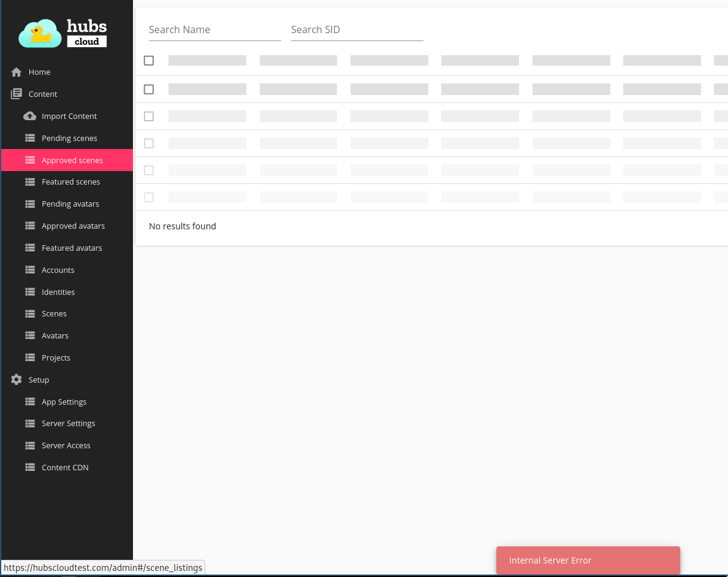Click the list icon beside Server Settings
Screen dimensions: 728x577
(x=30, y=423)
